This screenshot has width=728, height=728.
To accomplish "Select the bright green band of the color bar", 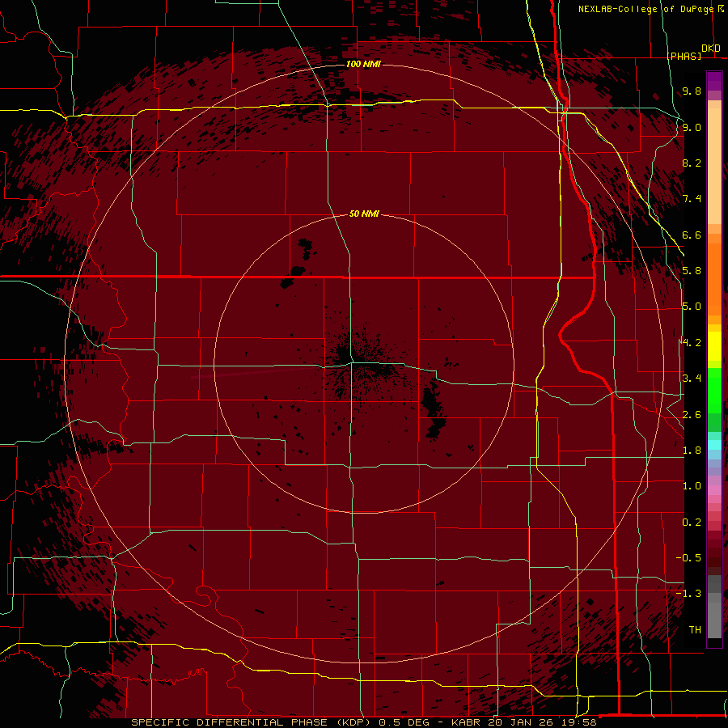I will click(714, 390).
